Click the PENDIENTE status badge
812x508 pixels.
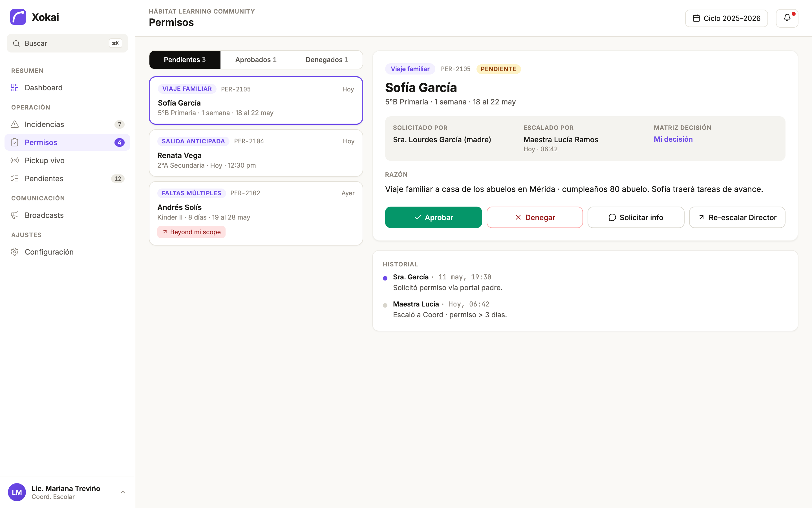coord(498,69)
